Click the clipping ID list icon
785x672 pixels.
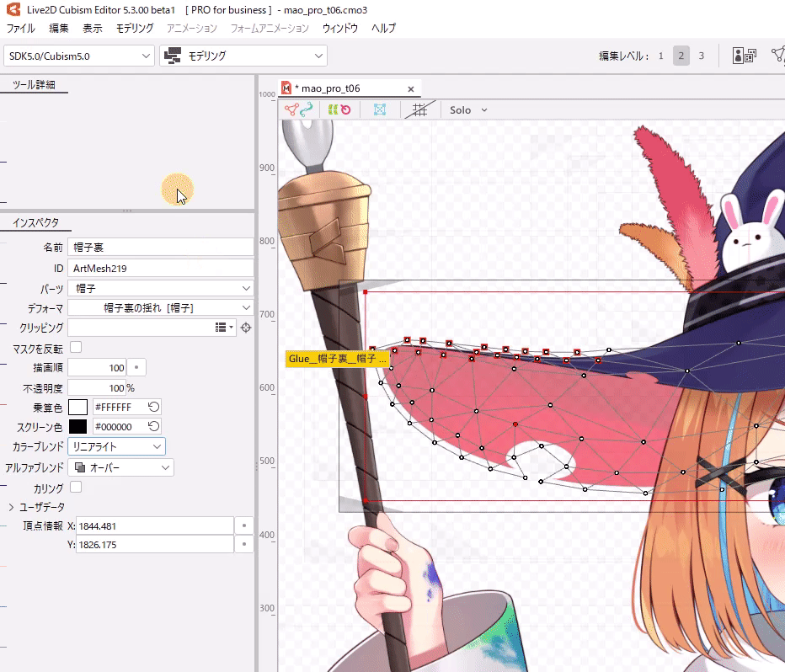224,328
